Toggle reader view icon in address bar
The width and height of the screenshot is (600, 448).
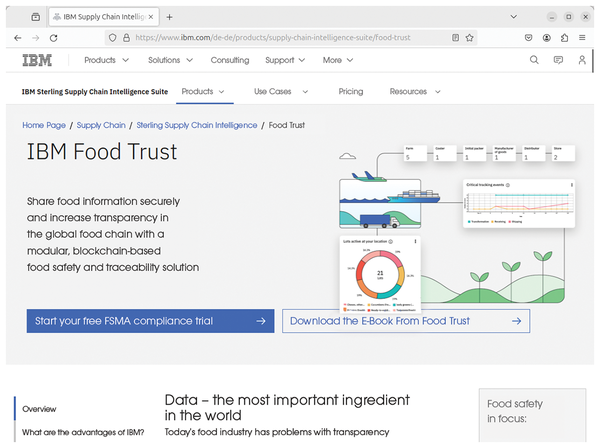point(455,37)
